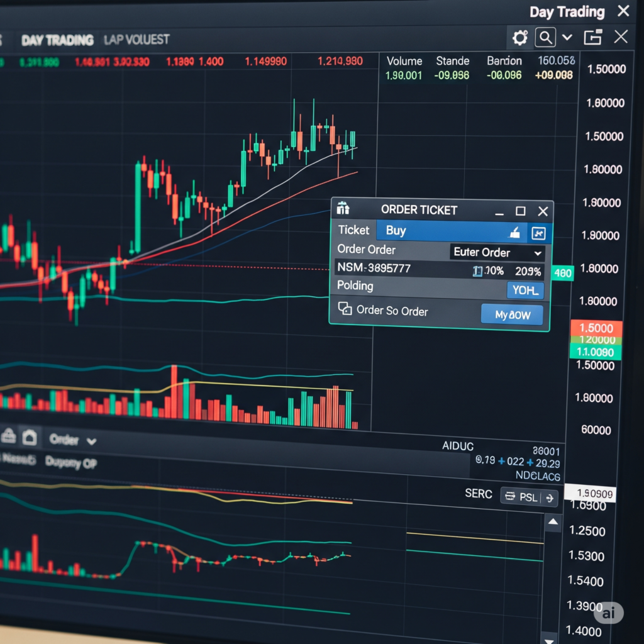Click the pop-out window icon in toolbar

(592, 38)
